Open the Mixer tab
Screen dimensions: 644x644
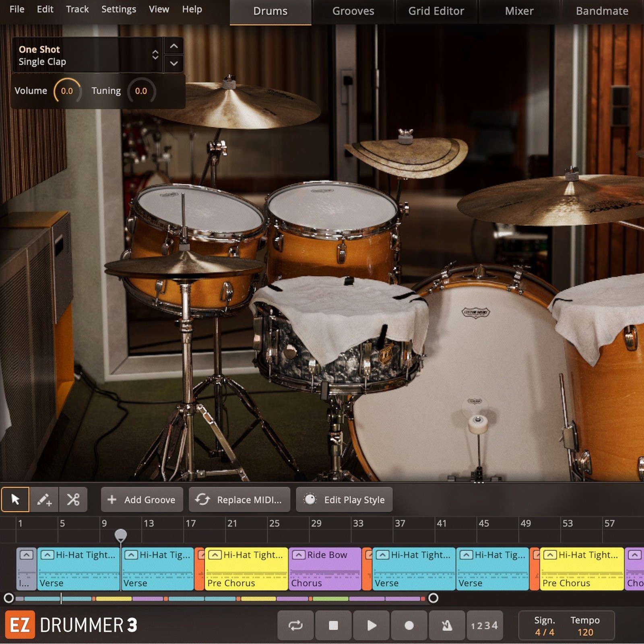click(x=519, y=11)
